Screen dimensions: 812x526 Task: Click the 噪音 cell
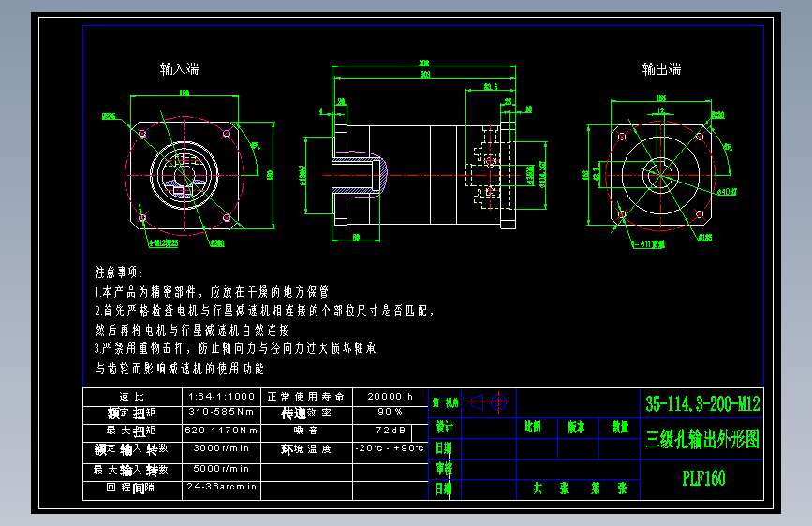click(x=306, y=431)
